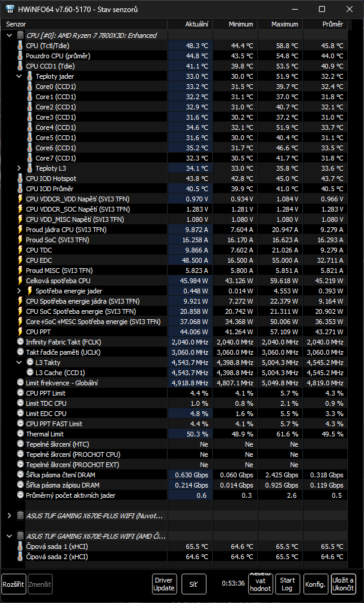The image size is (364, 603).
Task: Collapse the Teploty jader tree
Action: (19, 76)
